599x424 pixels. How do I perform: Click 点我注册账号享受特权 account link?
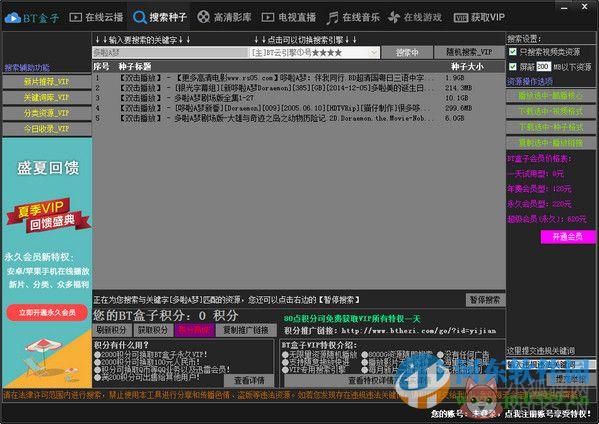point(547,414)
